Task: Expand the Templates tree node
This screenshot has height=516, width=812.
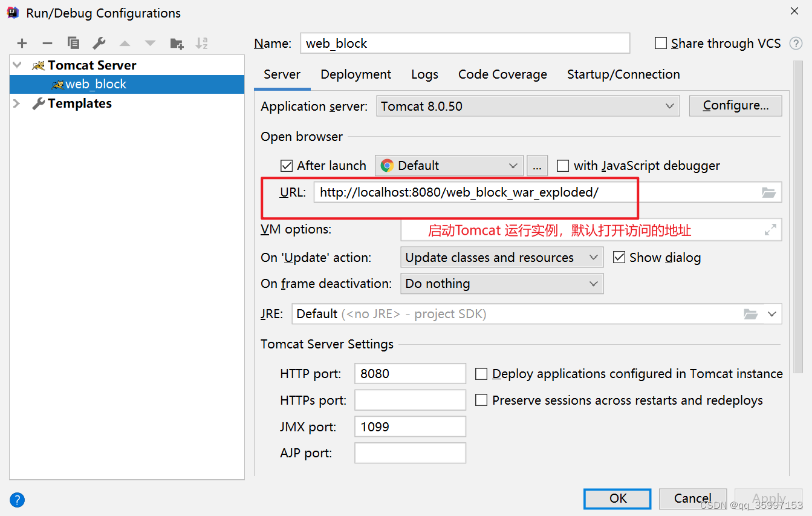Action: click(x=17, y=103)
